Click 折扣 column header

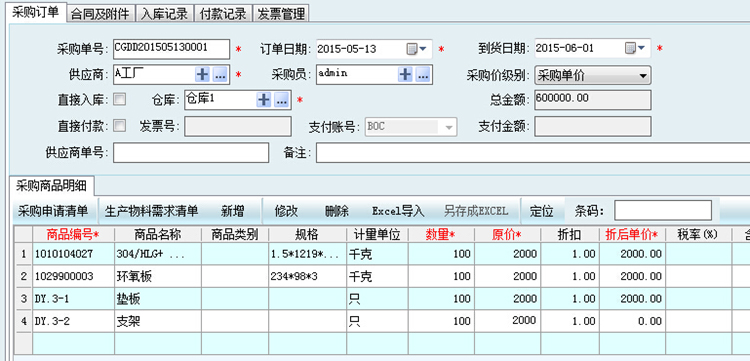pos(569,234)
